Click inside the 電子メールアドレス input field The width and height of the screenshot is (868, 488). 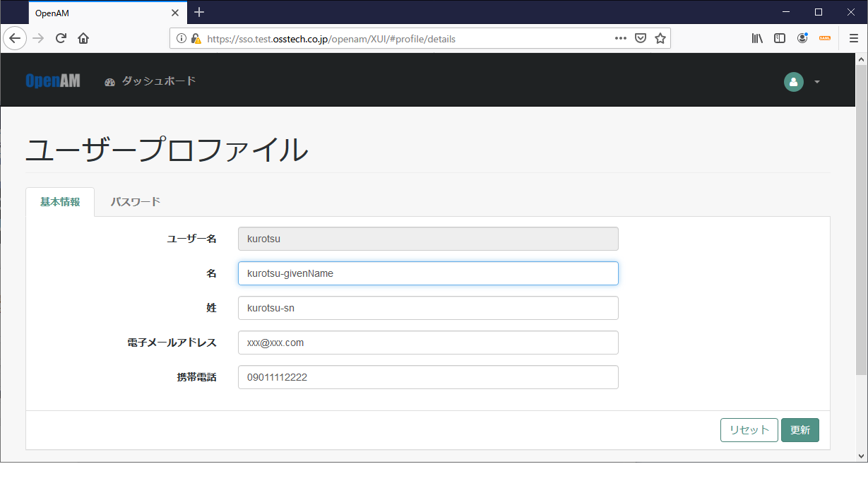pyautogui.click(x=427, y=343)
